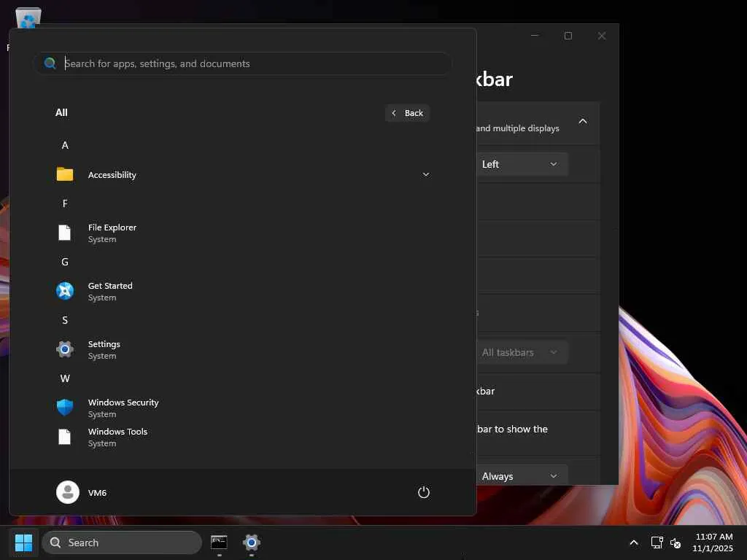
Task: Jump to letter G header
Action: 65,262
